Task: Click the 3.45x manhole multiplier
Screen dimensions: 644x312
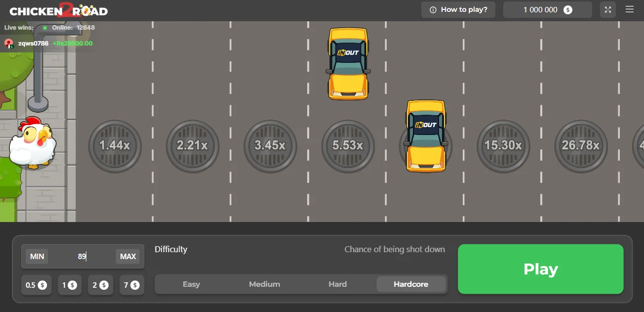Action: click(x=270, y=146)
